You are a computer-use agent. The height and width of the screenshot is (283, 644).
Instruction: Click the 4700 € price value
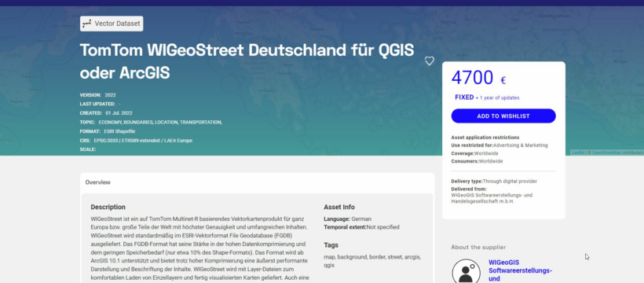[x=478, y=78]
